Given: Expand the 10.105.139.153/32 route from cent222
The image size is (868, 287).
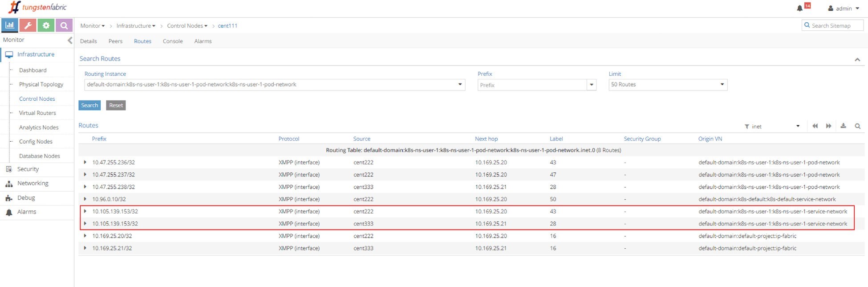Looking at the screenshot, I should click(85, 211).
